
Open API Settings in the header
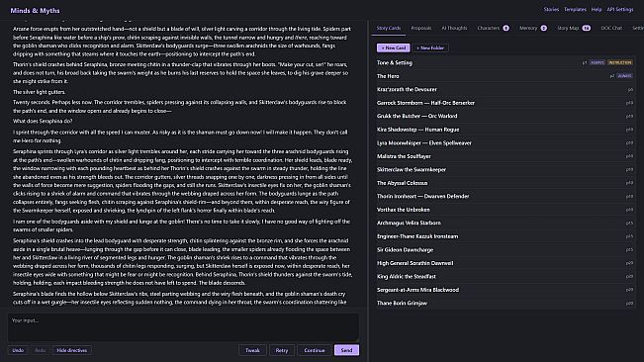(x=620, y=10)
